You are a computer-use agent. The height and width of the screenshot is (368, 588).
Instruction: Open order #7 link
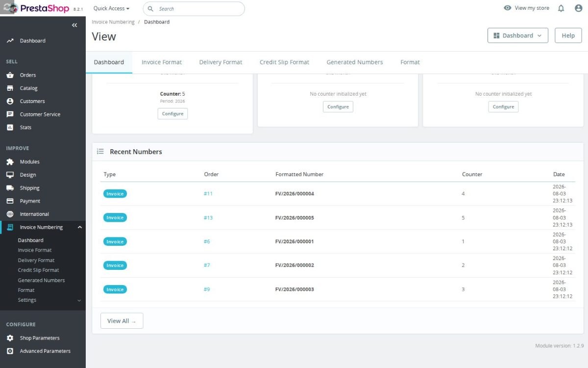pos(207,265)
